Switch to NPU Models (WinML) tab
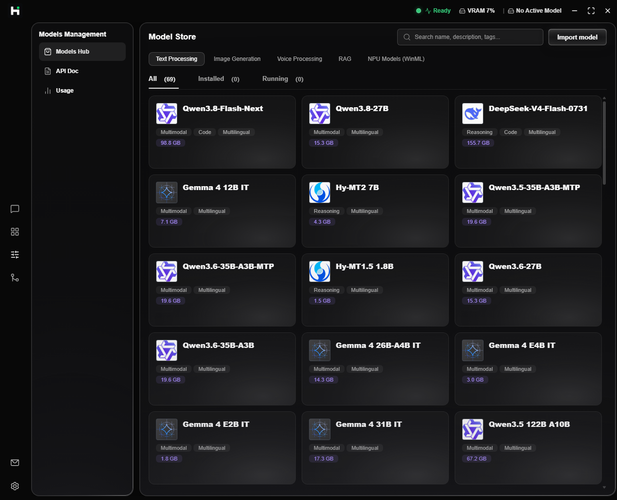 click(x=396, y=59)
